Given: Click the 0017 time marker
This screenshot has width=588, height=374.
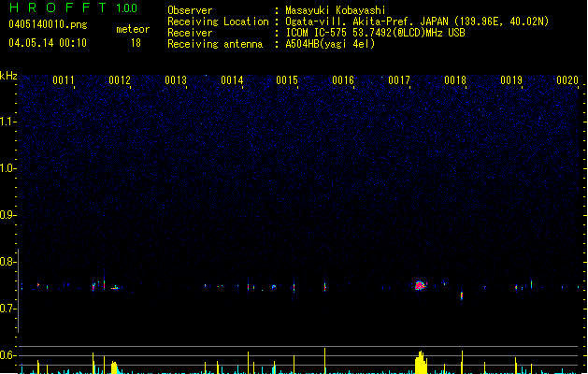Looking at the screenshot, I should click(399, 80).
